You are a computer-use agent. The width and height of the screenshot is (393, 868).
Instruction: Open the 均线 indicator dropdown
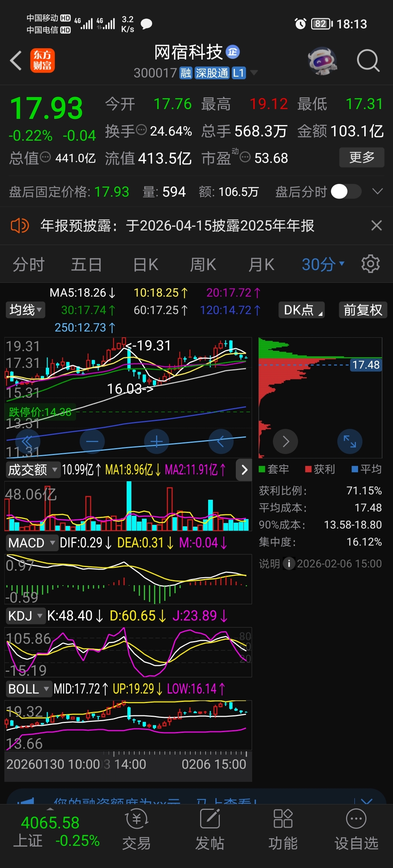[25, 310]
